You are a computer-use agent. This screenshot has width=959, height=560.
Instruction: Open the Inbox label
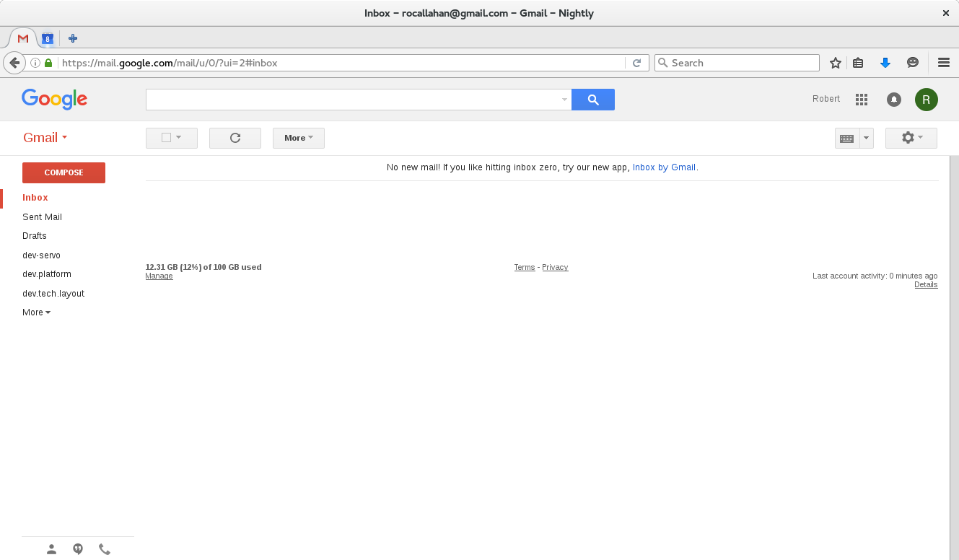(x=35, y=198)
